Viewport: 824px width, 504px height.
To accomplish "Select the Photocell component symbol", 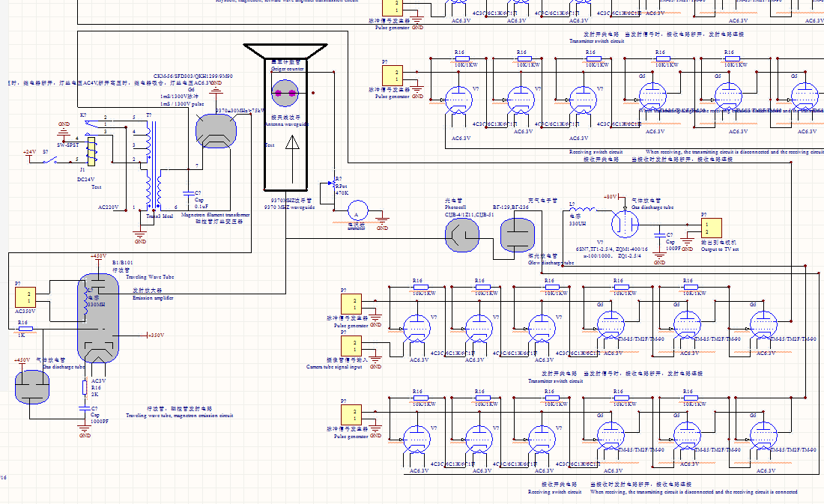I will pyautogui.click(x=462, y=235).
